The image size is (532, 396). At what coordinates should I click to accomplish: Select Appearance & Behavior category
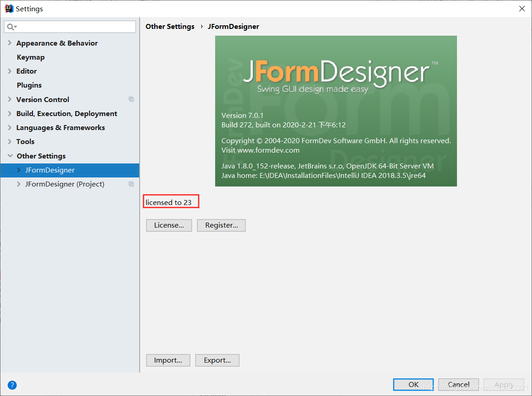[x=57, y=43]
